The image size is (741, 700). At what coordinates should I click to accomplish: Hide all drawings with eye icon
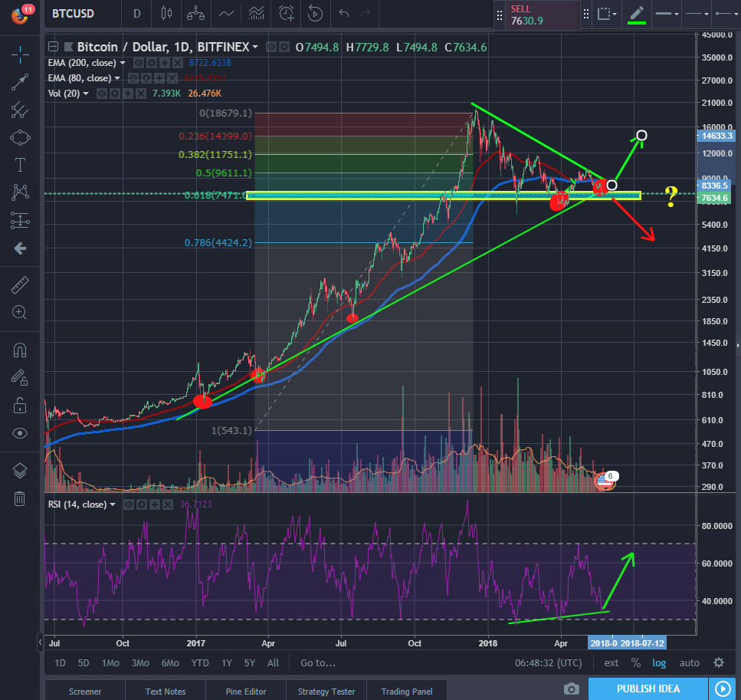click(20, 433)
